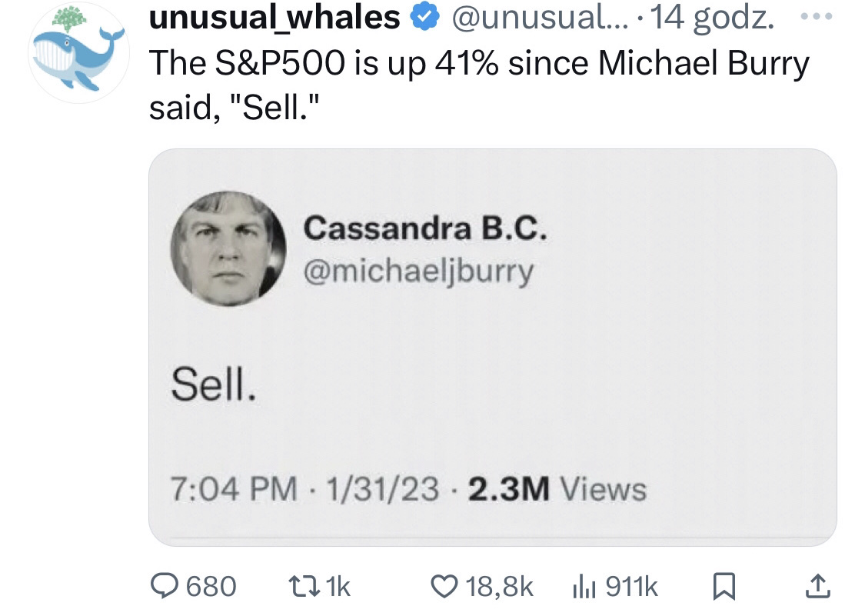Viewport: 865px width, 616px height.
Task: Open the unusual_whales display name link
Action: [x=274, y=18]
